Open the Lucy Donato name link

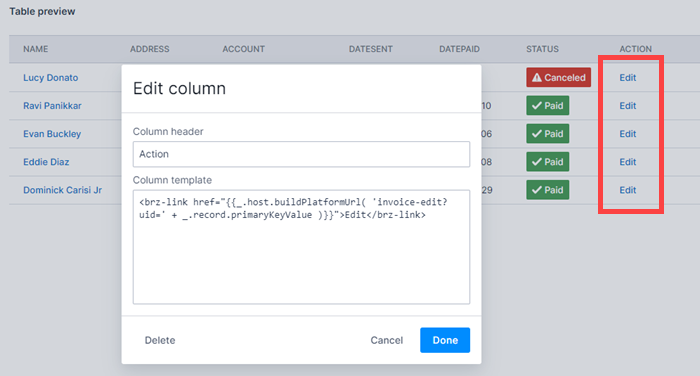(x=50, y=78)
